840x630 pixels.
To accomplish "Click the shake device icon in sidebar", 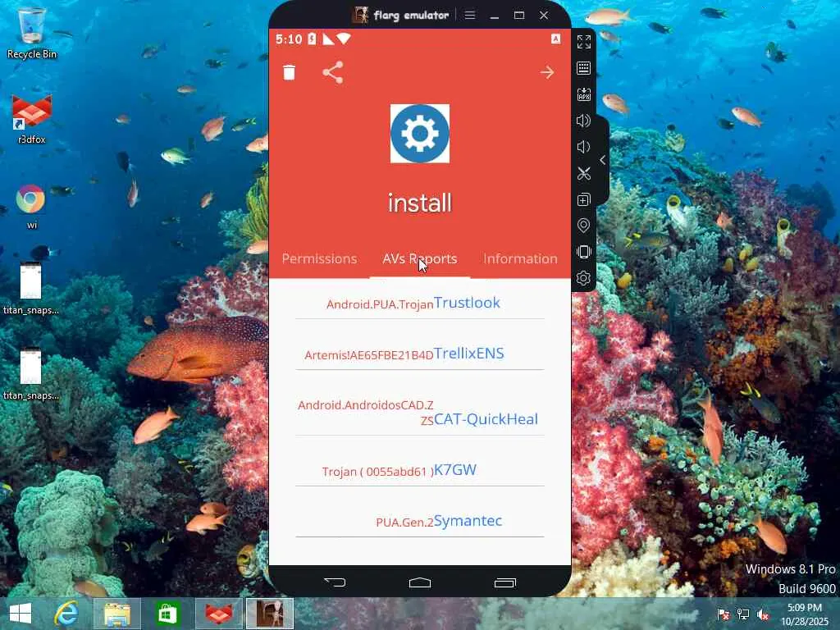I will (x=583, y=252).
